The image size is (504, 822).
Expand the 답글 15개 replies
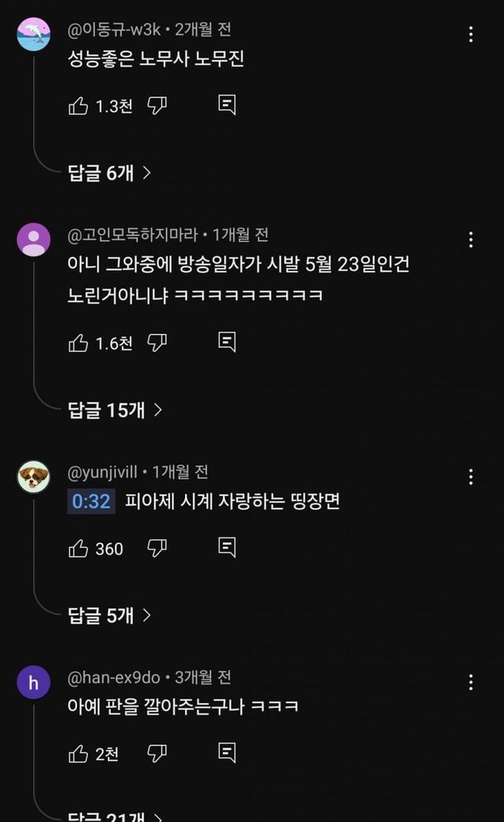pyautogui.click(x=115, y=409)
